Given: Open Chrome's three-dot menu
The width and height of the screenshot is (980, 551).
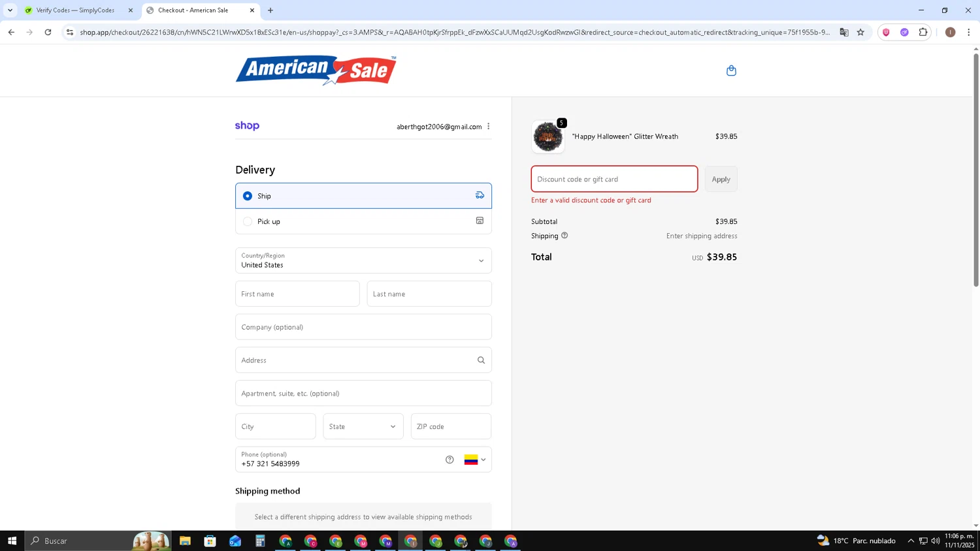Looking at the screenshot, I should [968, 32].
